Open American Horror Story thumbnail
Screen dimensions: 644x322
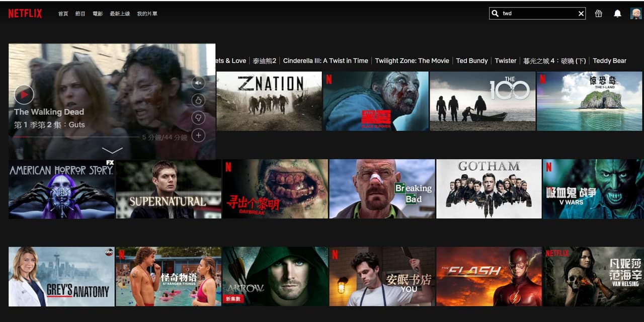coord(62,189)
